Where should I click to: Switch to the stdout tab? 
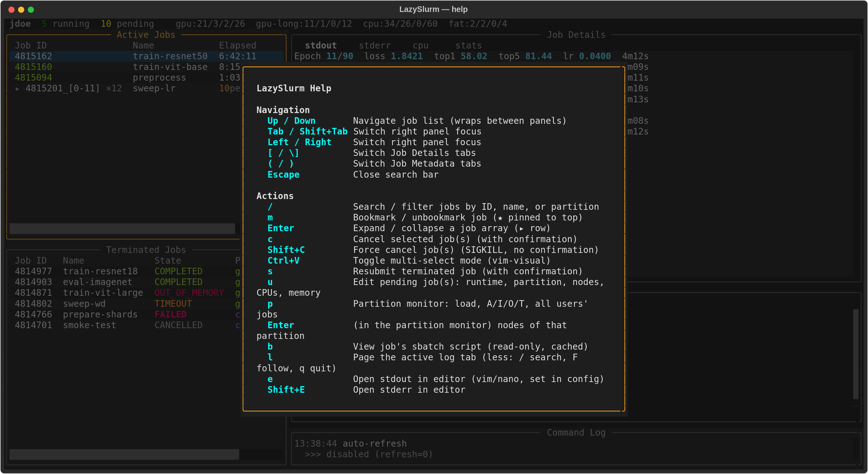[320, 46]
